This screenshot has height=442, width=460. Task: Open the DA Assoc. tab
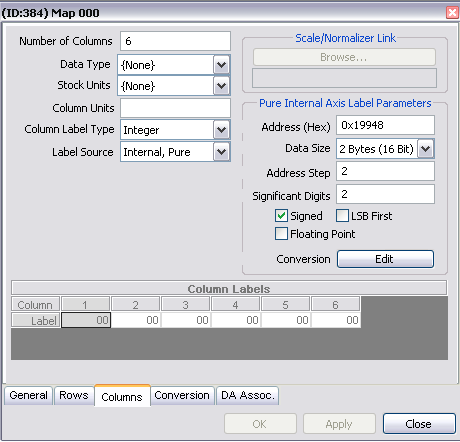(x=248, y=395)
